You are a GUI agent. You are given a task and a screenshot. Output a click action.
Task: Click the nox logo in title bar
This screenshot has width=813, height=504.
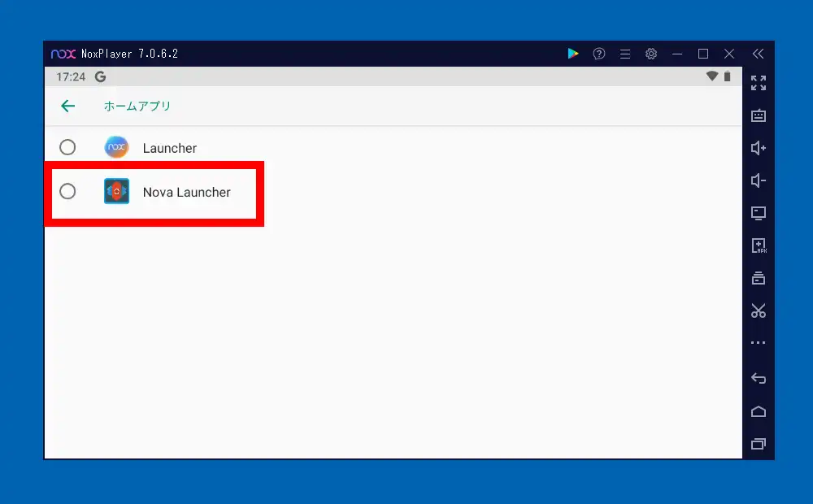tap(63, 54)
